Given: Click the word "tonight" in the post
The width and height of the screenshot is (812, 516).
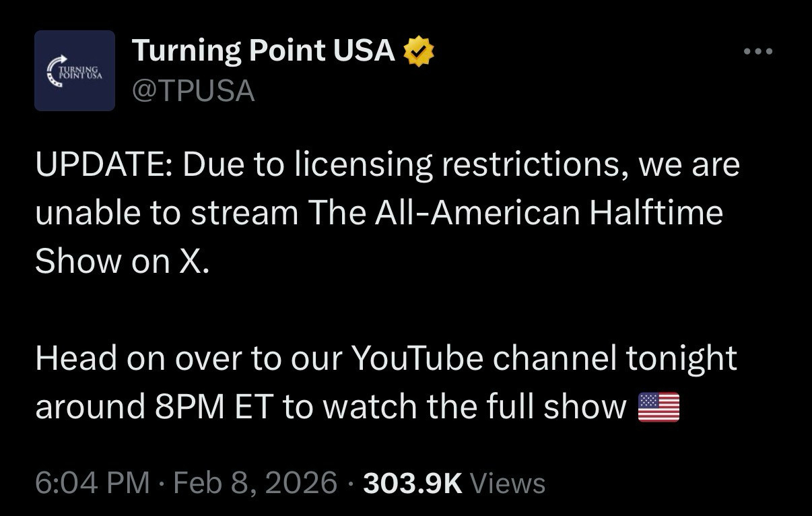Looking at the screenshot, I should pos(681,358).
